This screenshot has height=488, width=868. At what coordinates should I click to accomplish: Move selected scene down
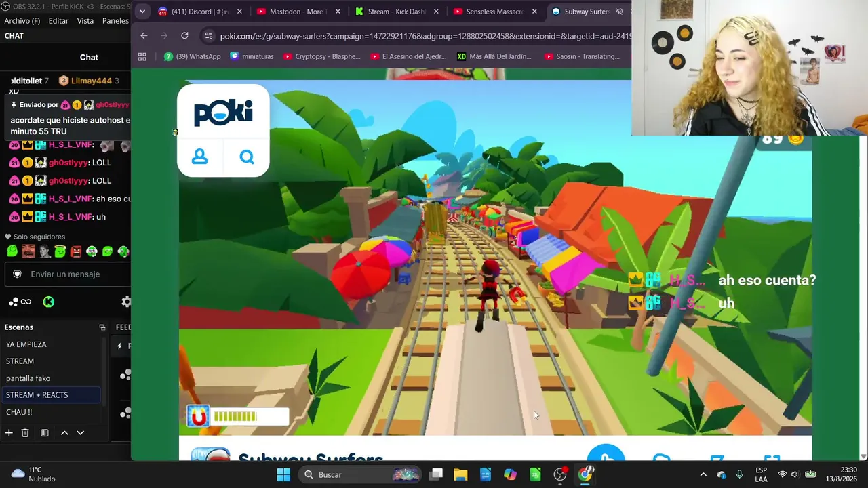click(80, 432)
